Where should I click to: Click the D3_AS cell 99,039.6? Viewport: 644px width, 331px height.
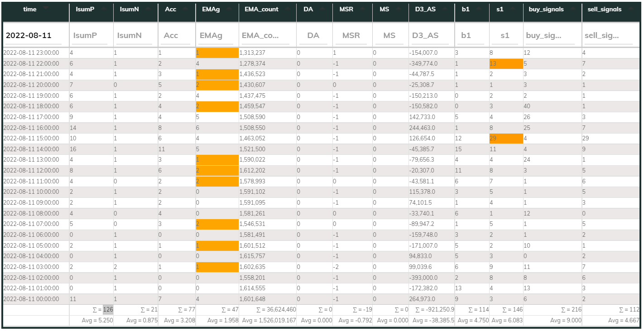pos(431,267)
